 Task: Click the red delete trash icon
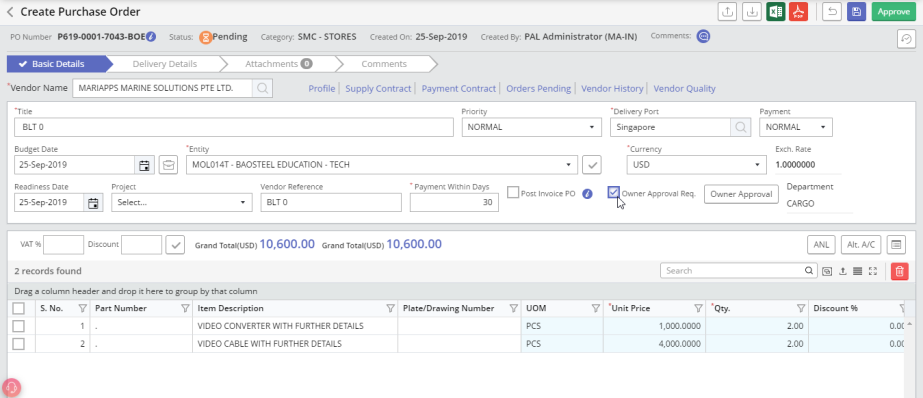point(899,271)
